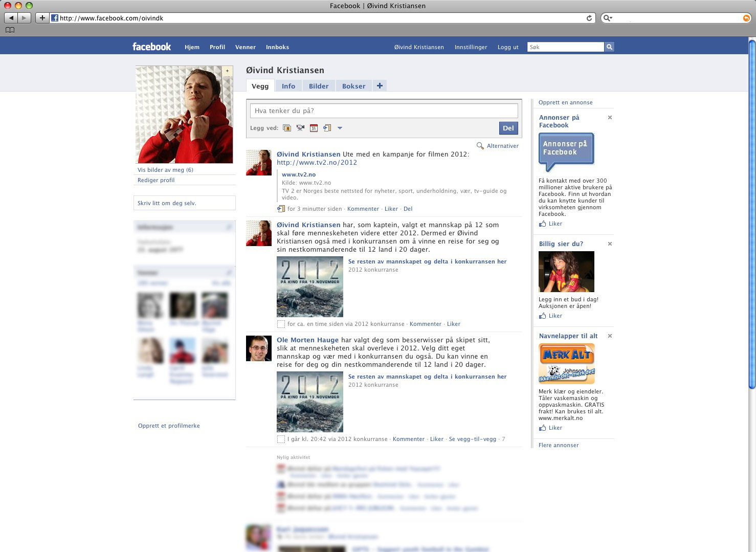The width and height of the screenshot is (756, 552).
Task: Close the Billig sier du ad
Action: (610, 244)
